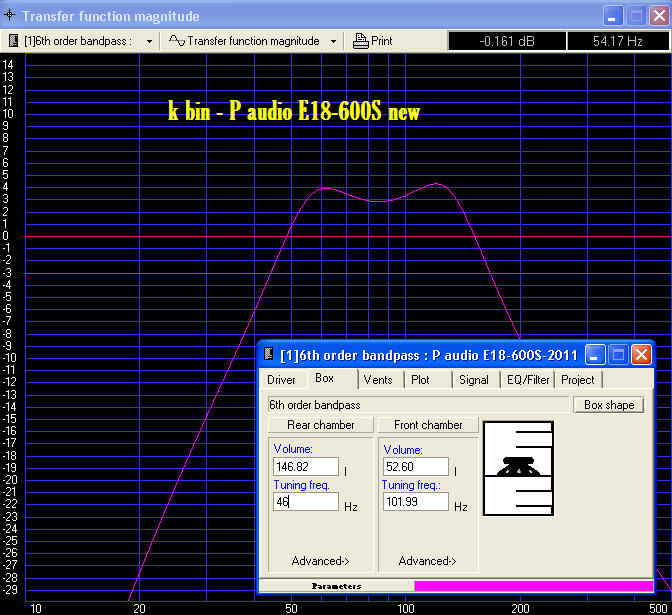Click the rear chamber Volume field 146.82

pyautogui.click(x=306, y=466)
